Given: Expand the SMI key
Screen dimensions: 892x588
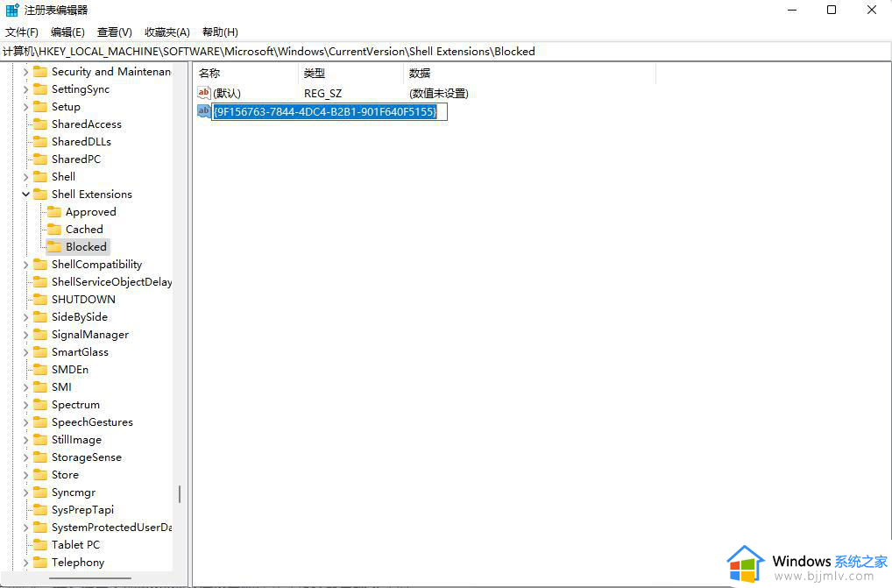Looking at the screenshot, I should pyautogui.click(x=25, y=388).
